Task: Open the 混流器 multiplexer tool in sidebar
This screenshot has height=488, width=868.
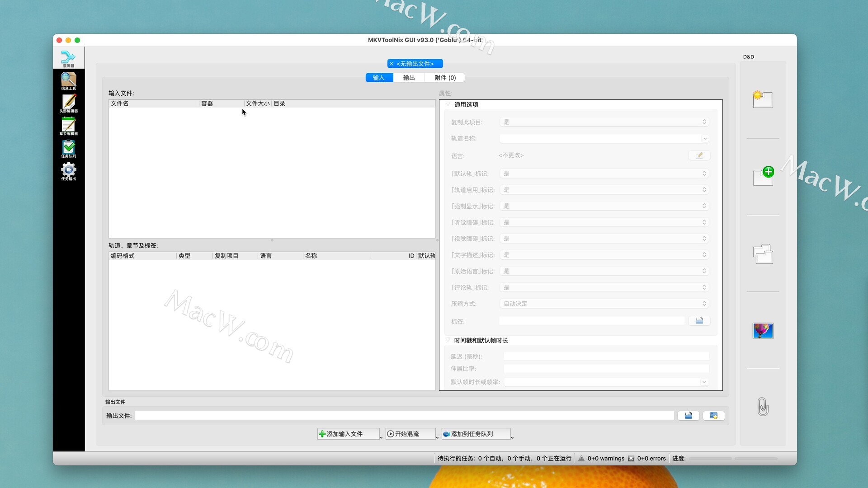Action: coord(68,58)
